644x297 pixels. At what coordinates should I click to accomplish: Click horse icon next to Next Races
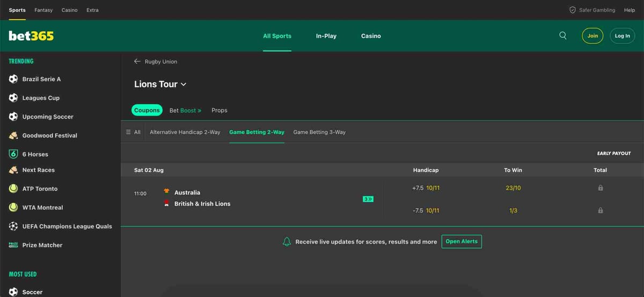tap(13, 170)
